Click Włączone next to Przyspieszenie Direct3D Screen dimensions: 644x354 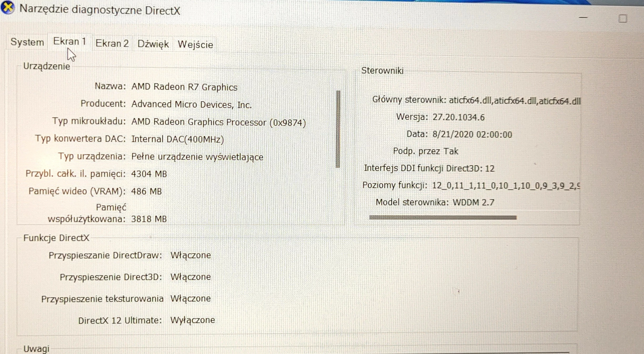coord(191,277)
